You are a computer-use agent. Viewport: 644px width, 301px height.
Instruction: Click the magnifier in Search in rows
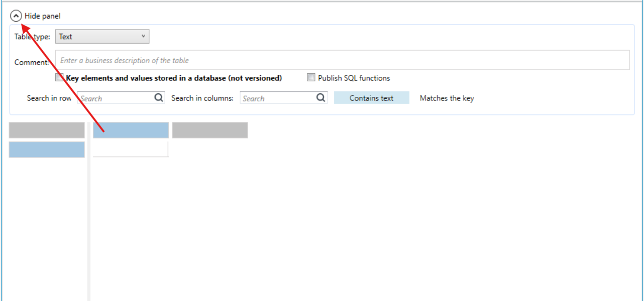point(159,98)
